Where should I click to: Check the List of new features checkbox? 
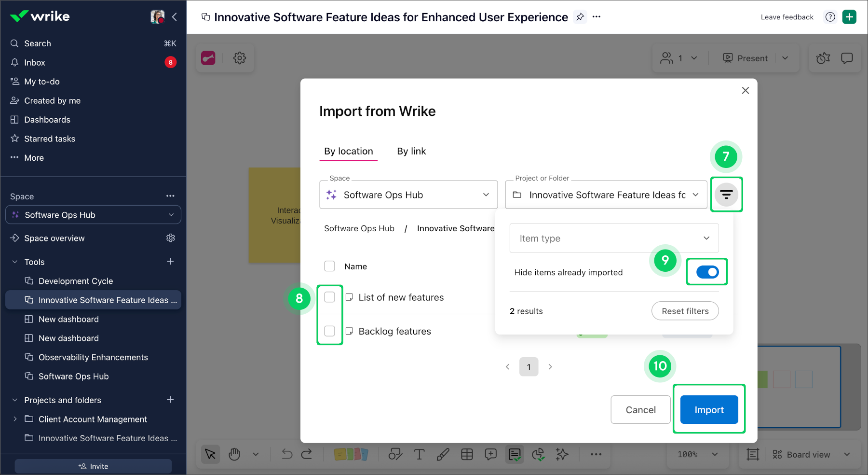tap(330, 297)
